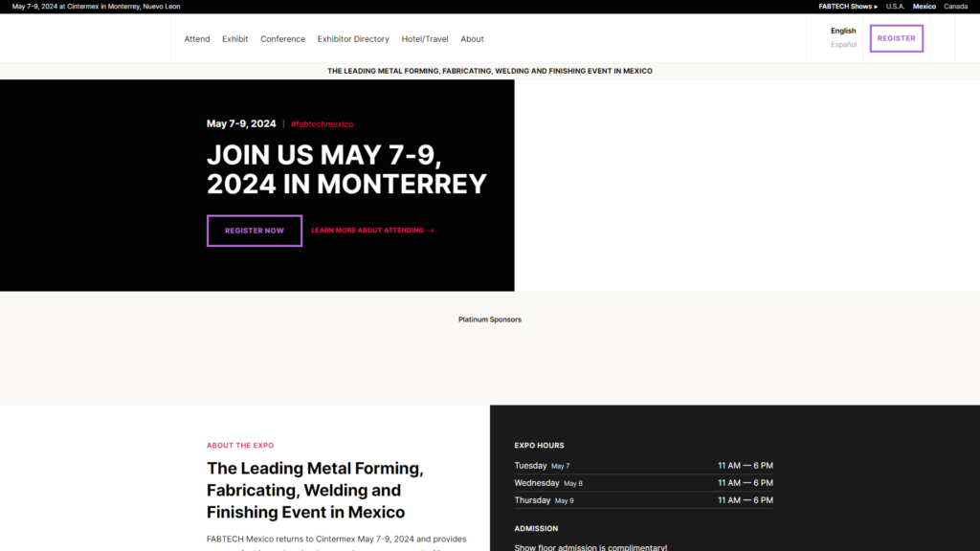Click the tagline banner about Mexico's leading event

490,71
